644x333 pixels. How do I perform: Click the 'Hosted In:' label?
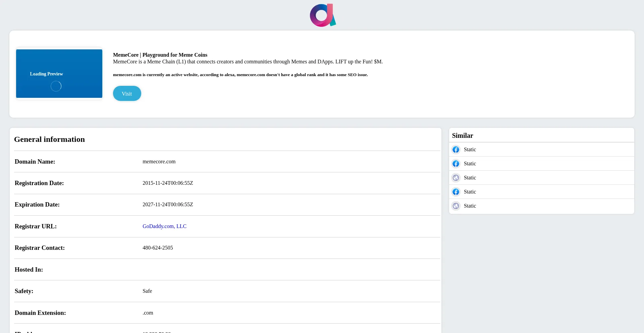click(x=29, y=270)
